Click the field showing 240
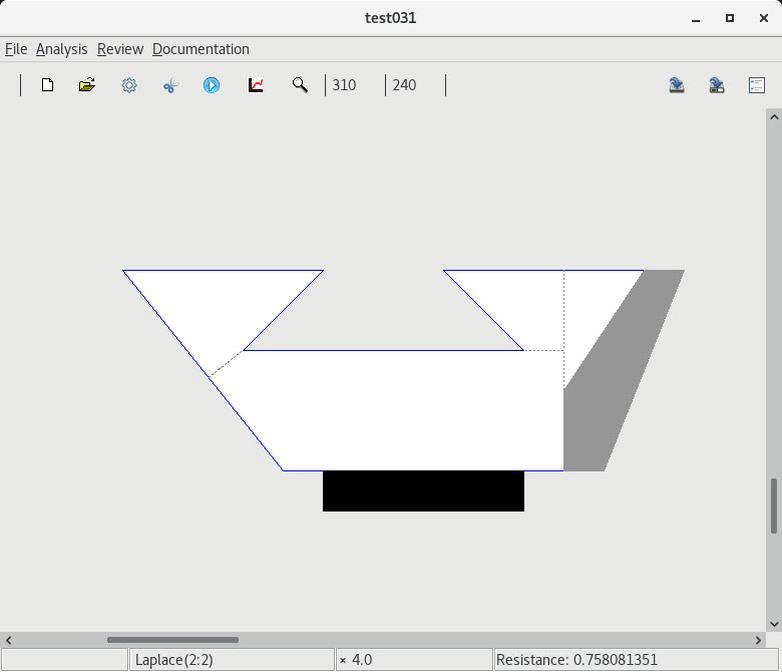This screenshot has width=782, height=672. coord(414,85)
